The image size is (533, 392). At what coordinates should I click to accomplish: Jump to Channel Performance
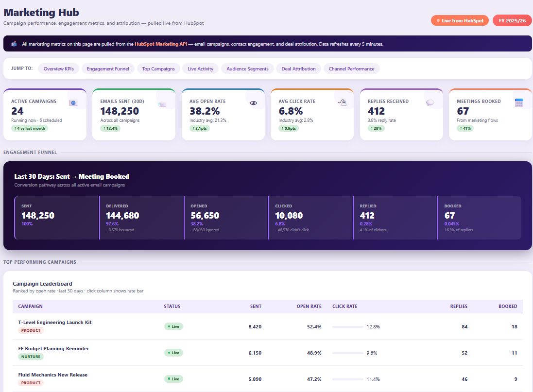click(x=351, y=68)
